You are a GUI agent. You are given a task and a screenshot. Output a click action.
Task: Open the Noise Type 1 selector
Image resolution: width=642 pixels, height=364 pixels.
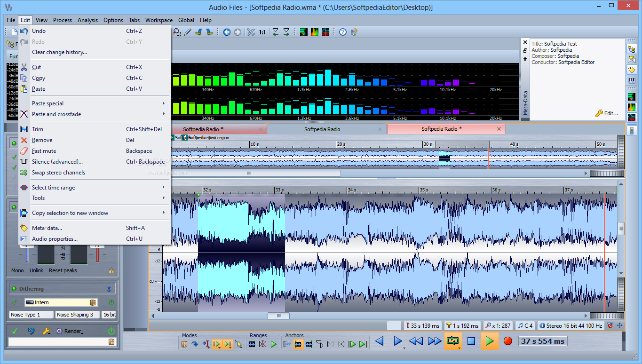click(x=31, y=315)
